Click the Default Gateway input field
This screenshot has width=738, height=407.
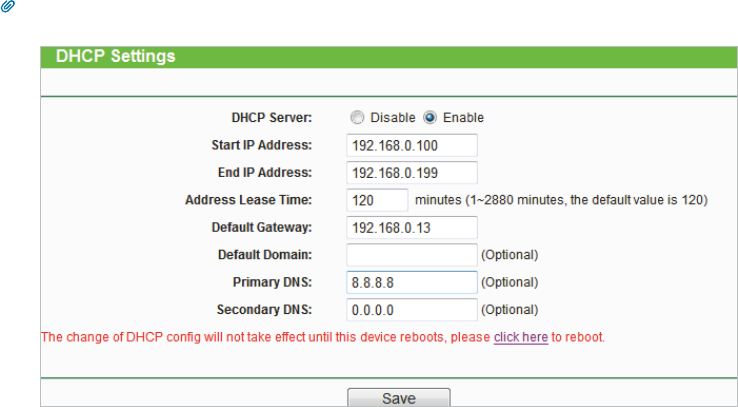point(412,228)
